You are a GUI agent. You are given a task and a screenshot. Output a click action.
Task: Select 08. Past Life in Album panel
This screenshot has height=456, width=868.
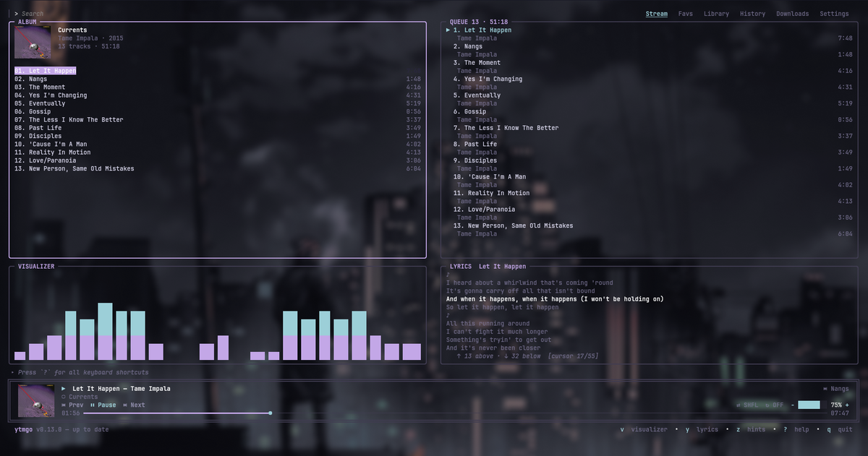(x=217, y=128)
